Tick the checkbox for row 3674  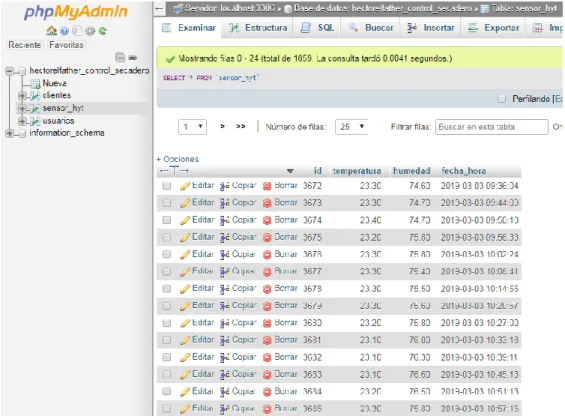(x=166, y=220)
